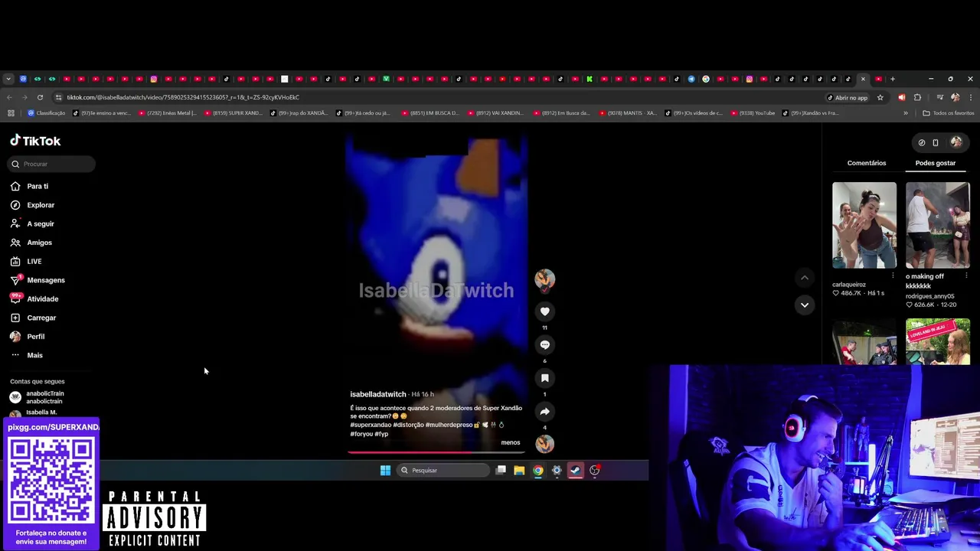Open carlaqueiroz video thumbnail

pos(864,225)
